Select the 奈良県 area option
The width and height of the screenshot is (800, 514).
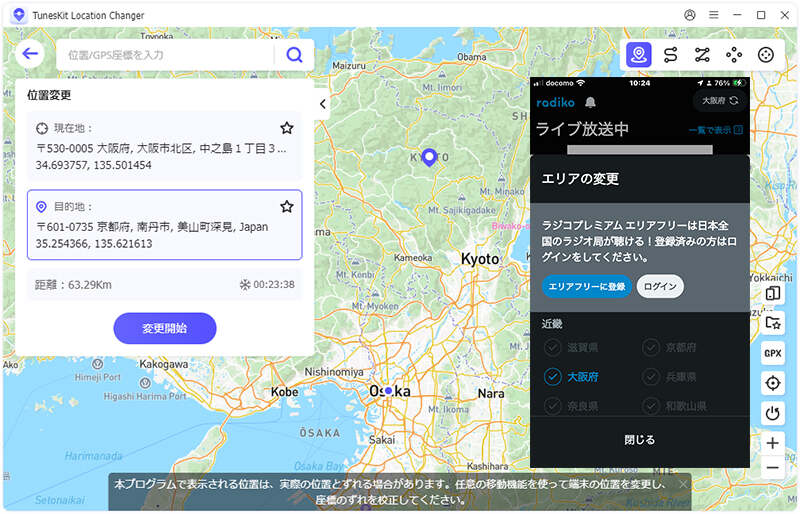(570, 406)
